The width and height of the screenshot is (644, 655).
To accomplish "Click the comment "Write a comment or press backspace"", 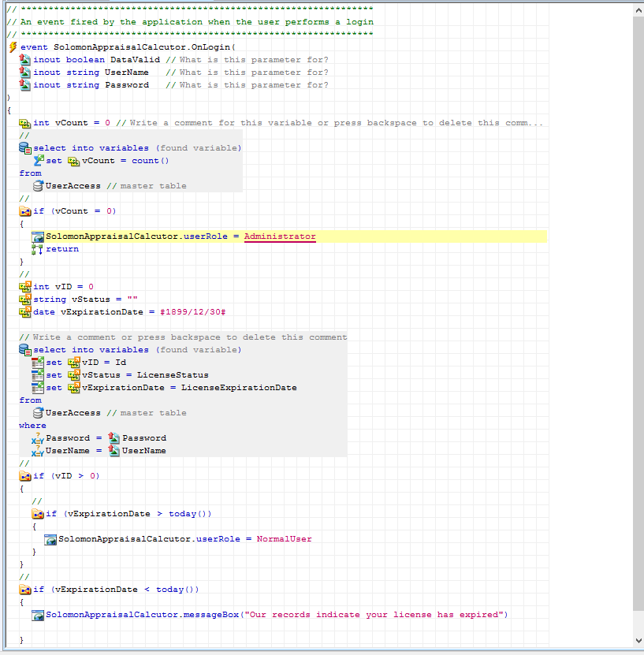I will [183, 337].
